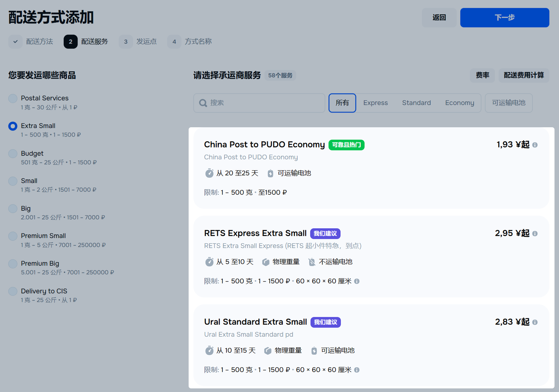Select the Postal Services radio option
The height and width of the screenshot is (392, 559).
click(x=13, y=98)
